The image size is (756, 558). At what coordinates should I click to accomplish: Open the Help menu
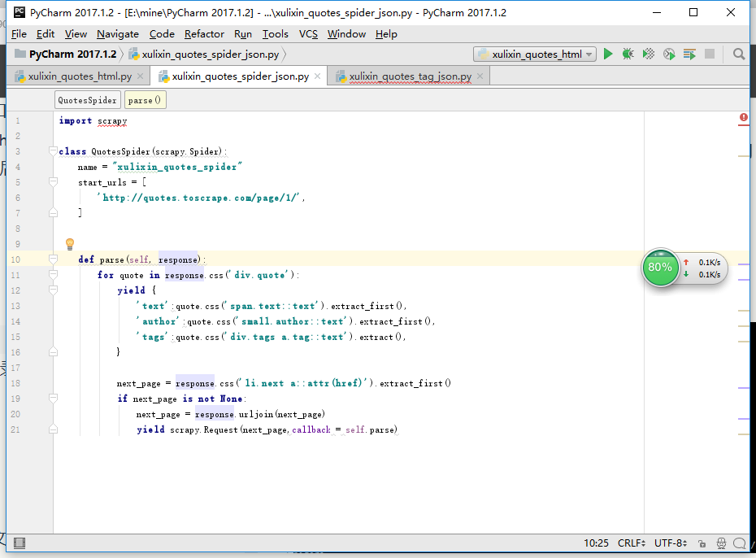pyautogui.click(x=386, y=34)
